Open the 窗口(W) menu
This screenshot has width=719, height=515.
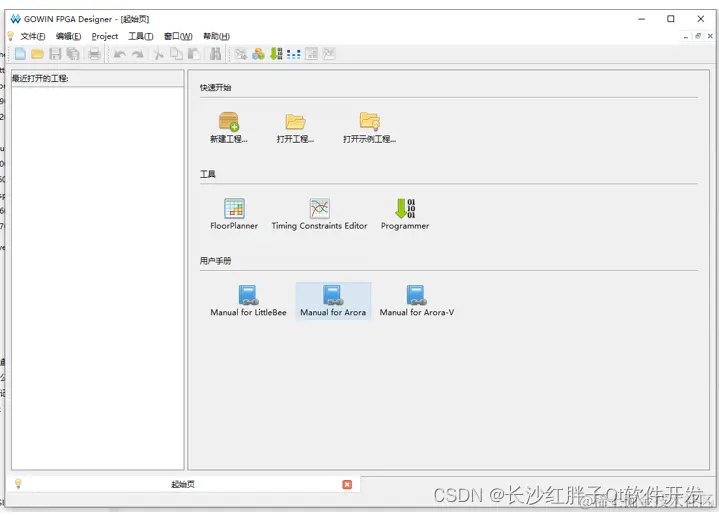[178, 36]
